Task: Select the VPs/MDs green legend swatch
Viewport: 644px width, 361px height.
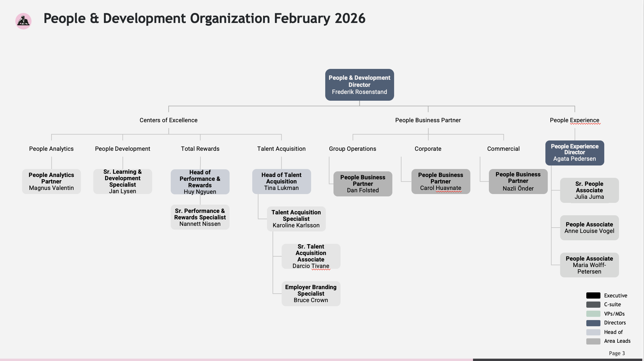Action: click(x=593, y=314)
